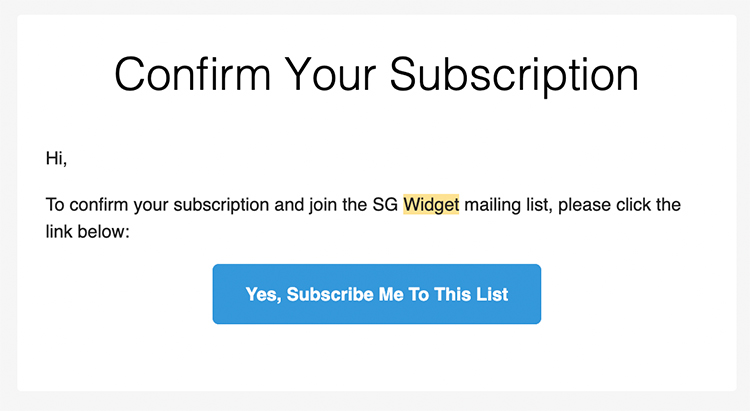750x411 pixels.
Task: Click the Hi, greeting line
Action: tap(56, 158)
